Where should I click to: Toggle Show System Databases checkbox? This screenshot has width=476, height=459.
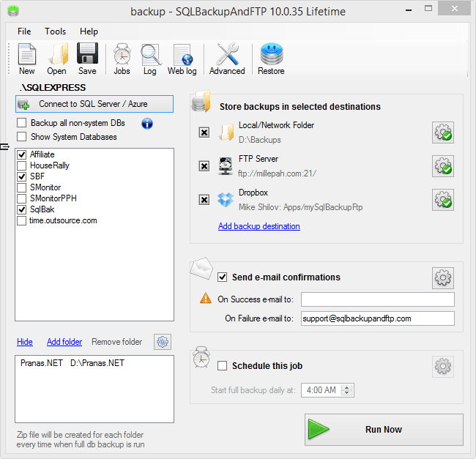tap(21, 136)
